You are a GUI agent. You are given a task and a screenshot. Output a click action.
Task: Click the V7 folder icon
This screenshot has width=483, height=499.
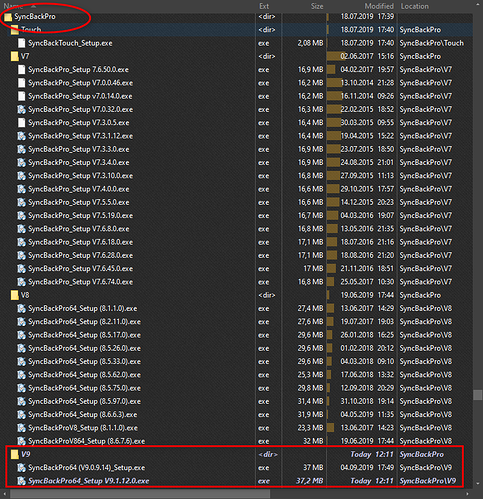pos(15,56)
